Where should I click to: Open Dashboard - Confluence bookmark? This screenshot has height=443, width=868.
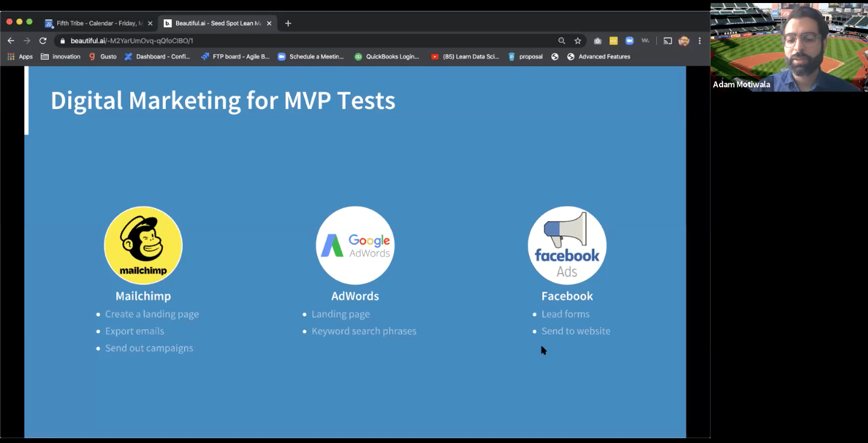157,57
